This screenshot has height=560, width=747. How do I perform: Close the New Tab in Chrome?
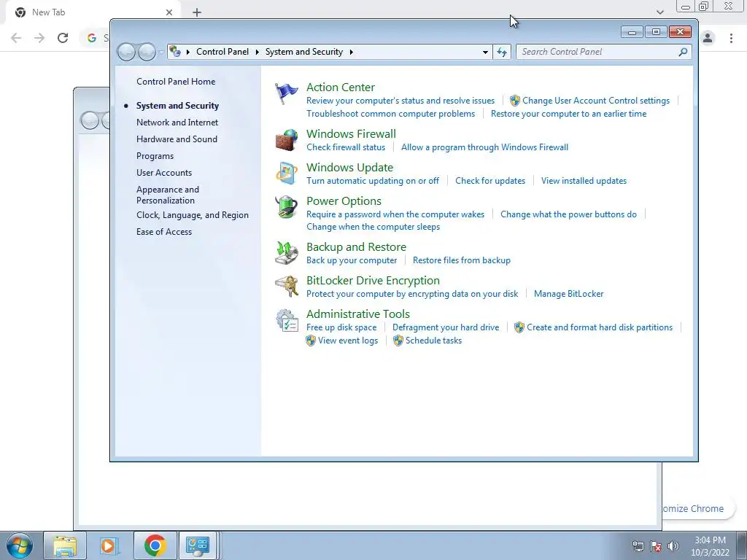[x=169, y=12]
